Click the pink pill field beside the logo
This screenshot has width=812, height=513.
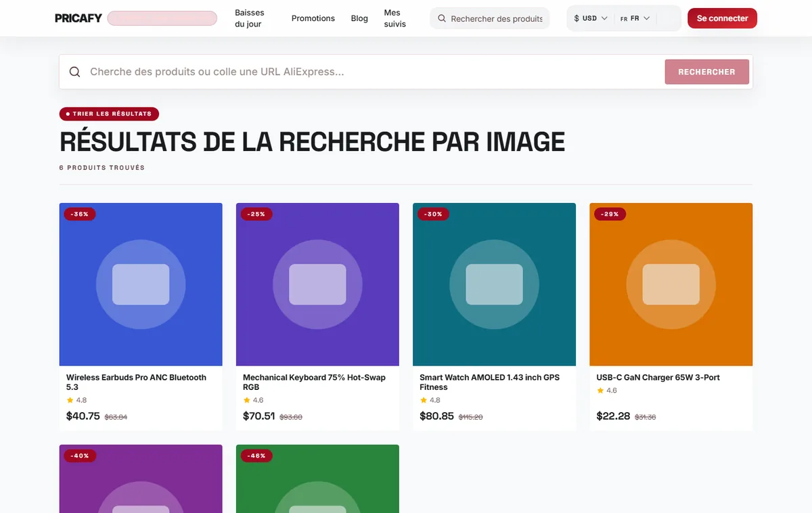tap(162, 18)
